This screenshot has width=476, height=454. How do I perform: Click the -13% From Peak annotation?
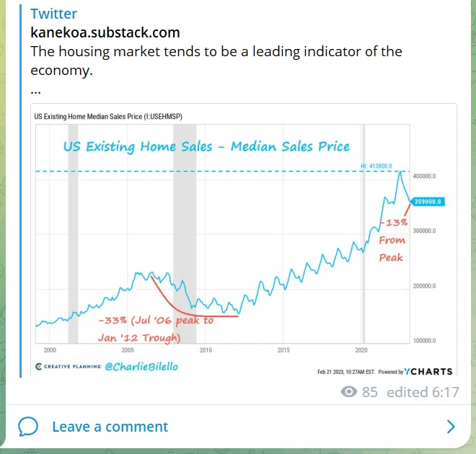[393, 239]
